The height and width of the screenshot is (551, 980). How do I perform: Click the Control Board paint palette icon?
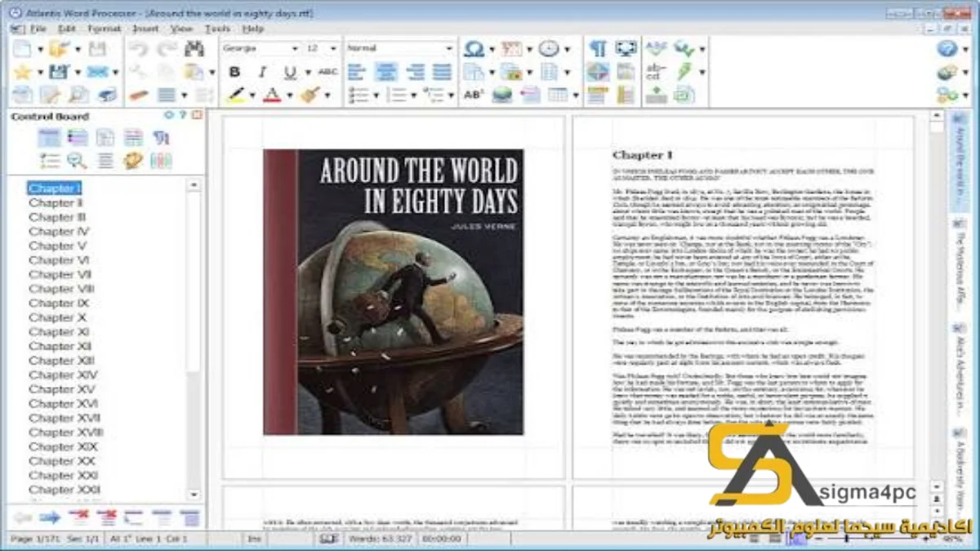[133, 161]
